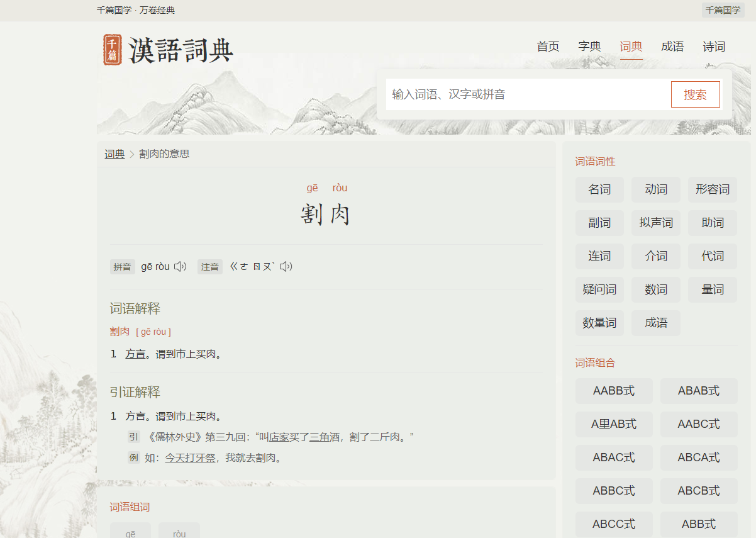Open the ABAC式 word pattern

click(x=614, y=457)
